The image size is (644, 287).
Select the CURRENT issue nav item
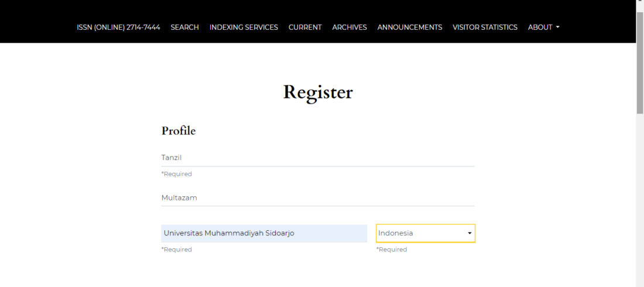pos(304,28)
